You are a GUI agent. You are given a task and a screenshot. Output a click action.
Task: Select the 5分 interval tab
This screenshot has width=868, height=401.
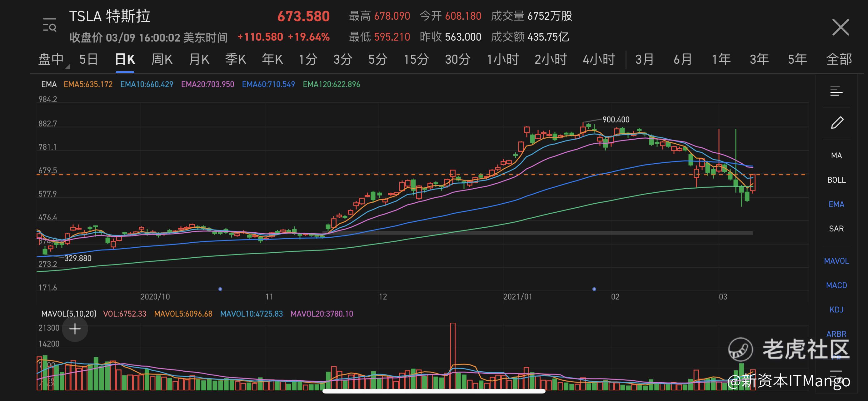click(x=378, y=60)
